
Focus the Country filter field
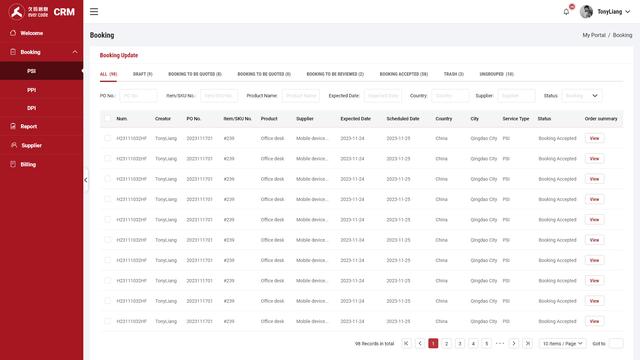pyautogui.click(x=450, y=96)
